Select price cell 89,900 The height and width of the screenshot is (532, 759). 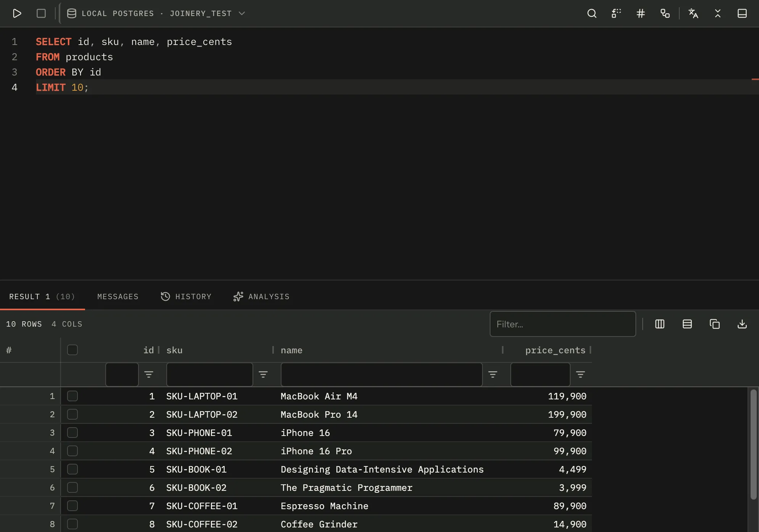[570, 506]
